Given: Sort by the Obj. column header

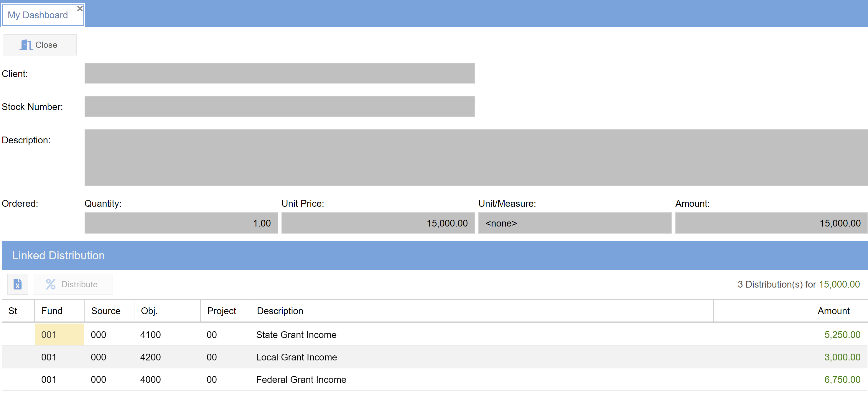Looking at the screenshot, I should (149, 311).
